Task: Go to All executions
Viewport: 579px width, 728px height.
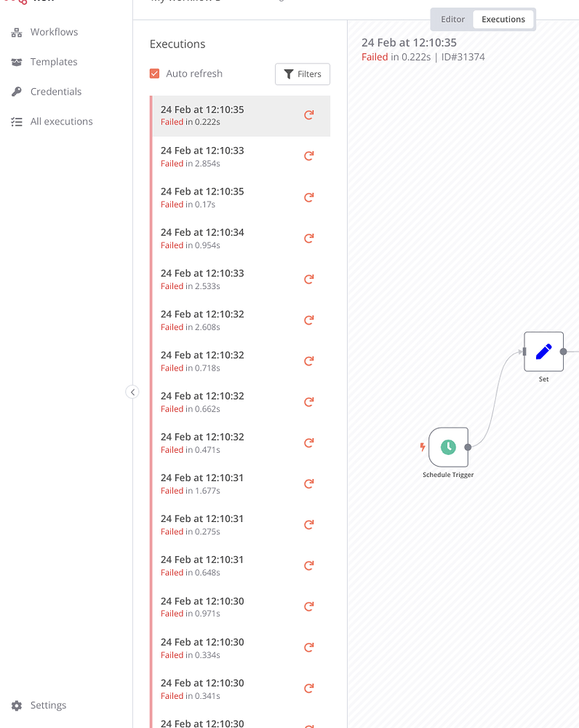Action: pos(60,122)
